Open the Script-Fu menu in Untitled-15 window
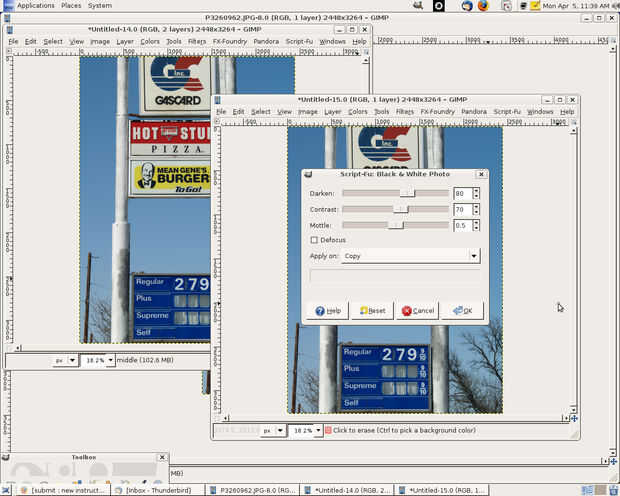Screen dimensions: 620x496 507,112
